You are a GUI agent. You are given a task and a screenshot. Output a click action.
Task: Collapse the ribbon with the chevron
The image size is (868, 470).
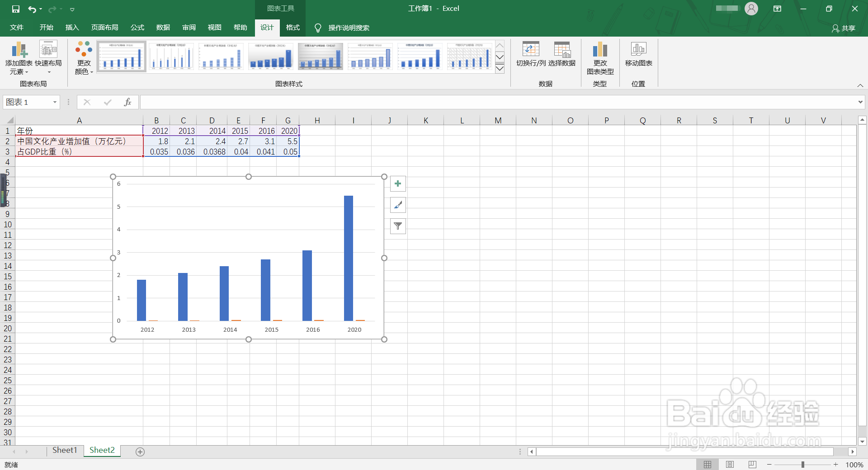tap(860, 85)
